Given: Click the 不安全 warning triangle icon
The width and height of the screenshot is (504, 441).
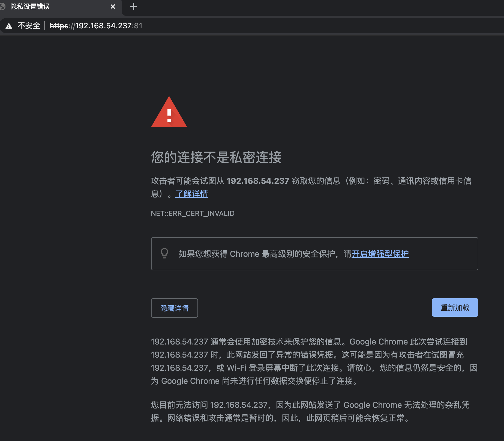Looking at the screenshot, I should tap(9, 26).
